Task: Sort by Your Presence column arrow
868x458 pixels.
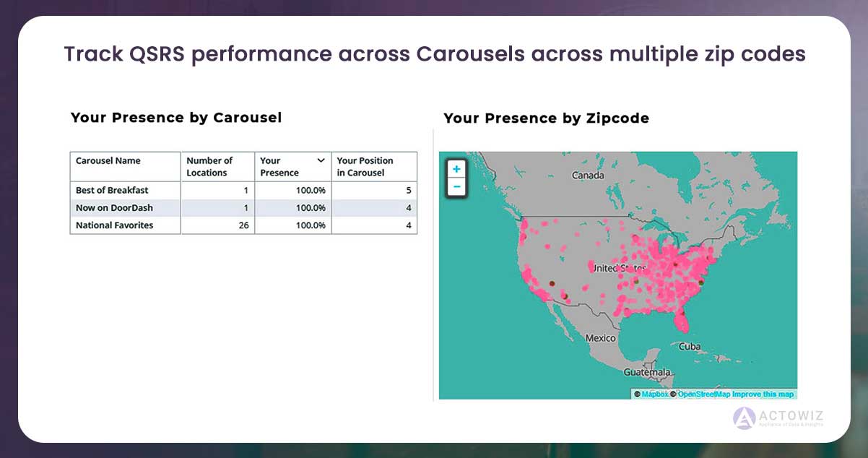Action: [x=321, y=160]
